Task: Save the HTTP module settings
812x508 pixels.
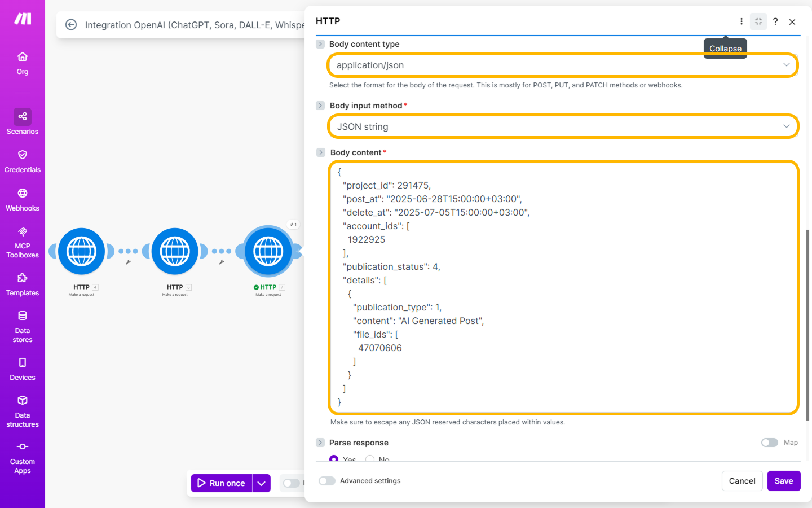Action: pyautogui.click(x=783, y=481)
